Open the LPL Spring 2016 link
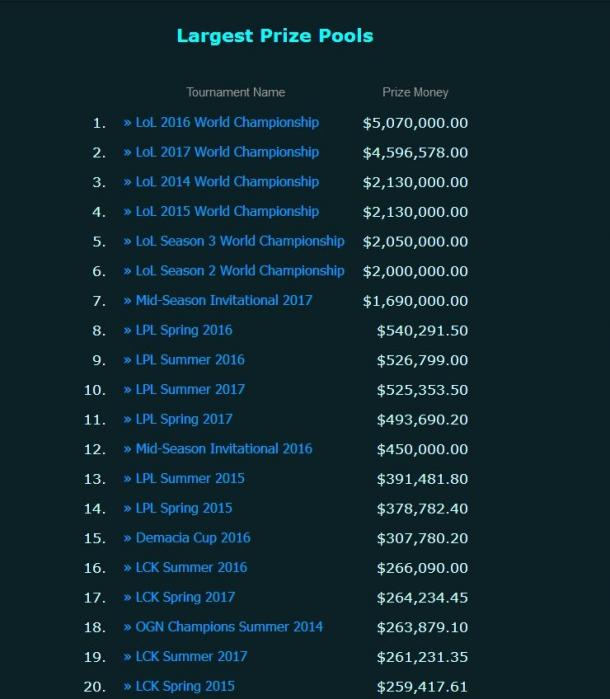This screenshot has height=699, width=610. 184,330
